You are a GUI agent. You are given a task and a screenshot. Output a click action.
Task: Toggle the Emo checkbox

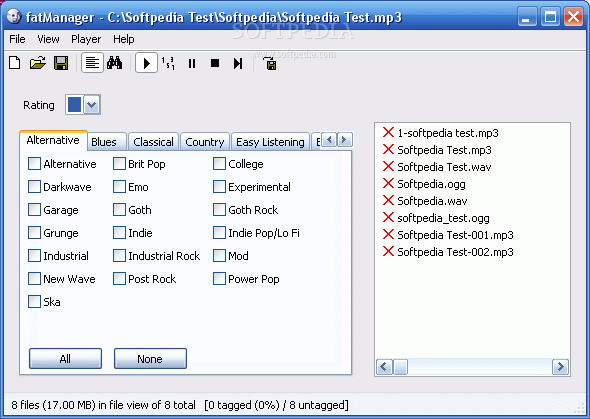tap(119, 187)
